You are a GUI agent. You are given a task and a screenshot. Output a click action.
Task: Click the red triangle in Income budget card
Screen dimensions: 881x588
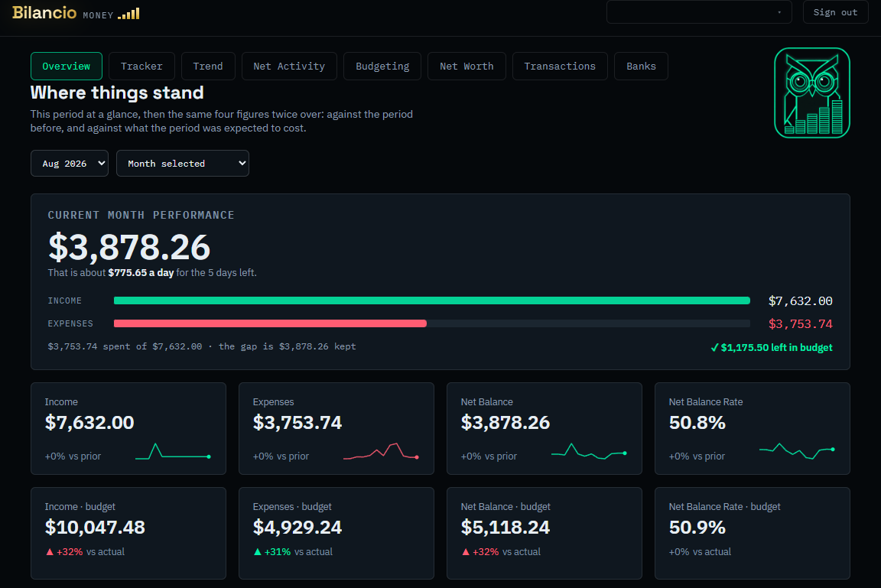50,552
